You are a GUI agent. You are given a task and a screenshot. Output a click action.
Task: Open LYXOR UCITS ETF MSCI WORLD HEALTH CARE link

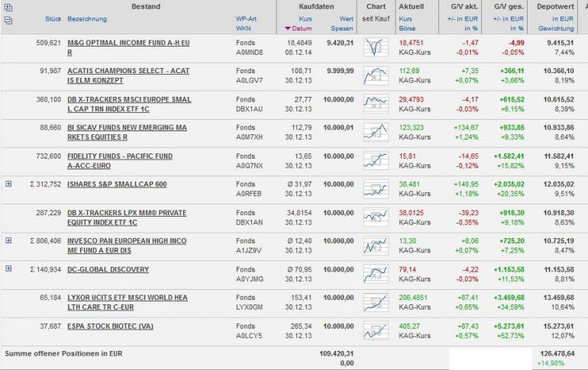tap(128, 302)
